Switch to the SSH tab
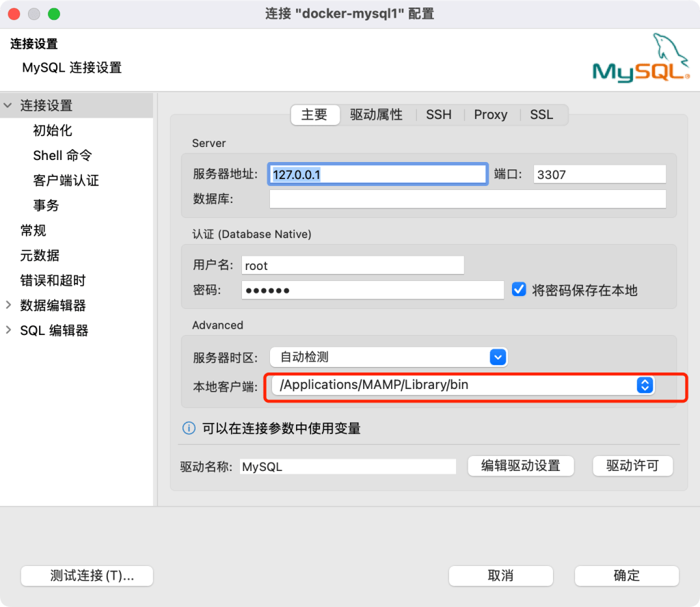 [x=438, y=115]
